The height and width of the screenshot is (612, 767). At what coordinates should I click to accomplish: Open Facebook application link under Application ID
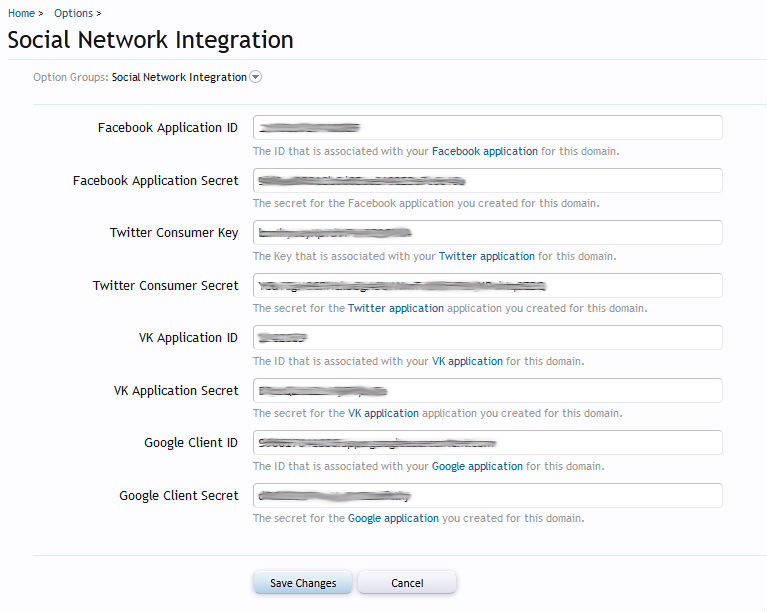coord(484,152)
